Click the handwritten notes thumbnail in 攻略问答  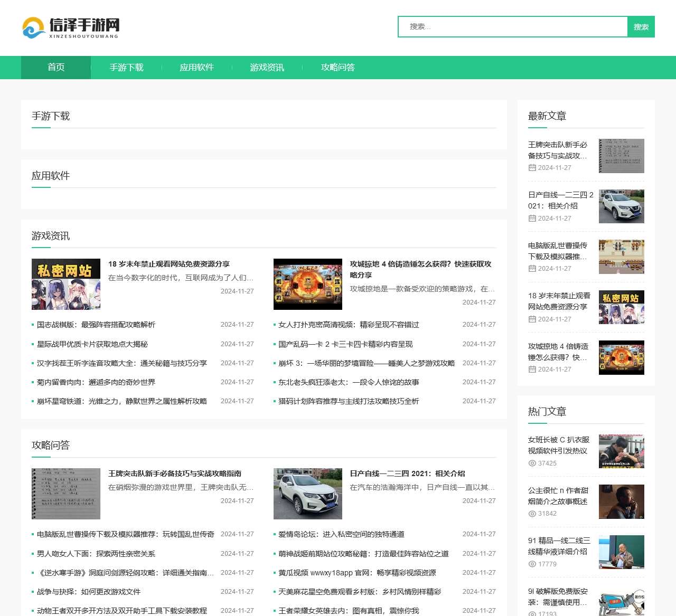[66, 494]
